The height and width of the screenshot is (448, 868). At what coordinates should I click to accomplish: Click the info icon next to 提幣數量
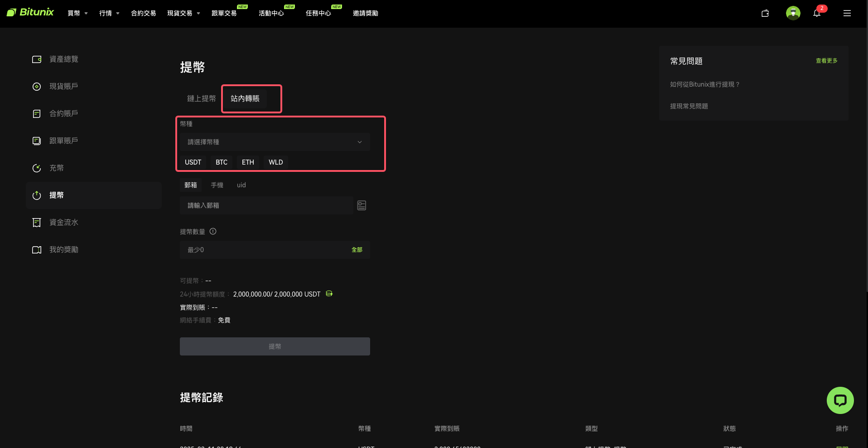[x=213, y=231]
